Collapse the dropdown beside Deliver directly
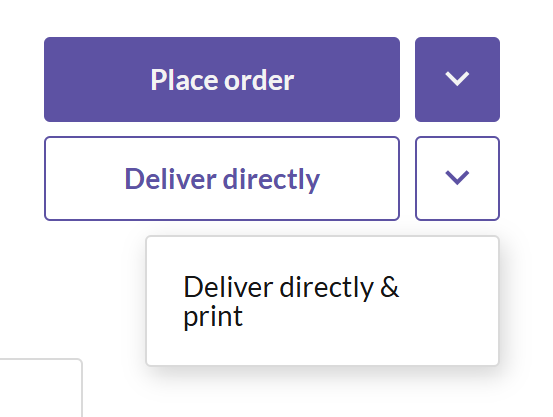Viewport: 553px width, 417px height. pyautogui.click(x=457, y=179)
